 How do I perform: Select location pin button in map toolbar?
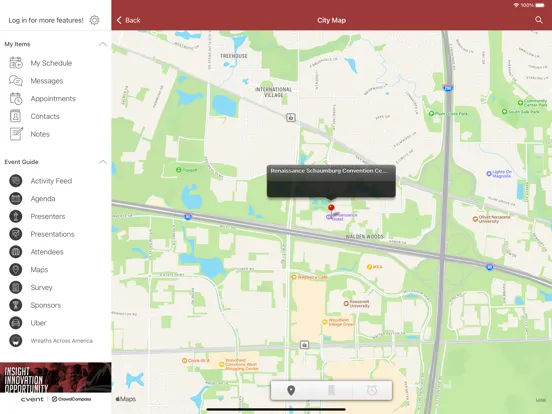coord(291,390)
